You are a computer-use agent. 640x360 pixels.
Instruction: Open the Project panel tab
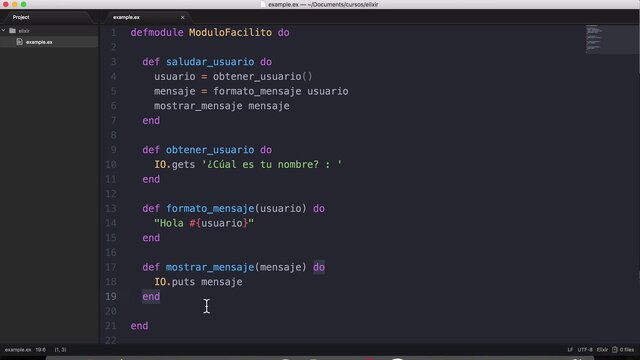pos(21,17)
